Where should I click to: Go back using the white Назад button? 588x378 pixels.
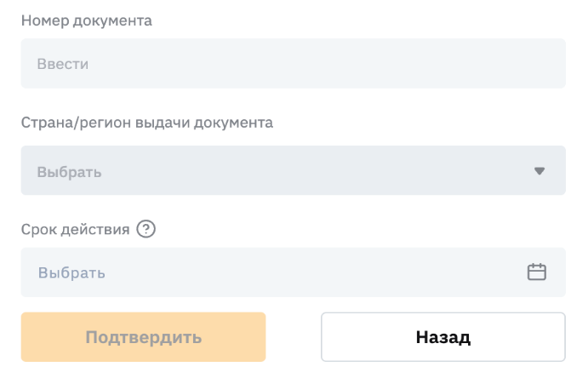coord(442,337)
